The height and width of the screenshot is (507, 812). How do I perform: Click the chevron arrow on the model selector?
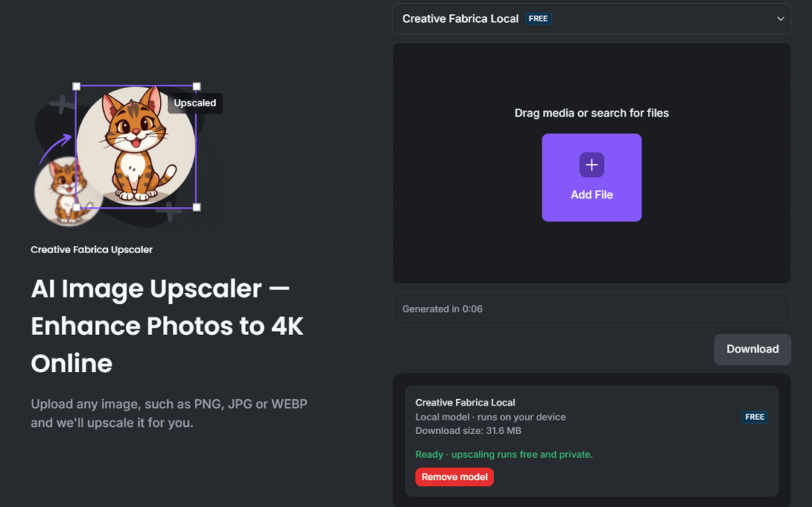(x=780, y=19)
